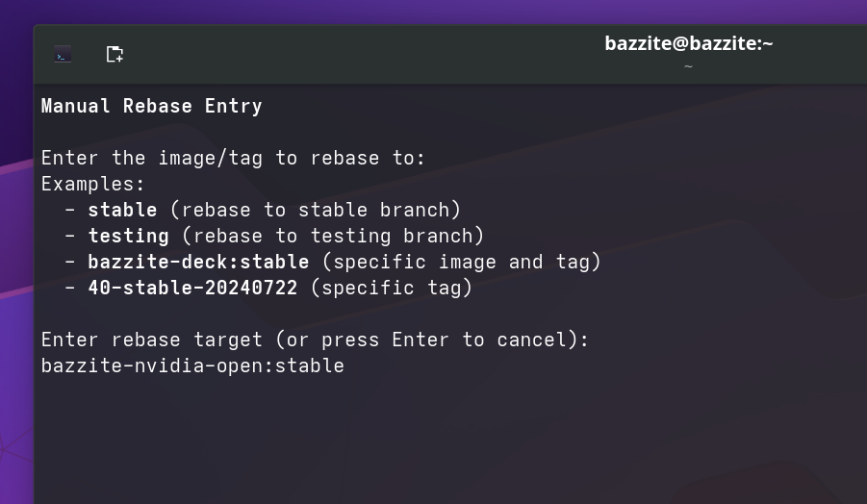The width and height of the screenshot is (867, 504).
Task: Click the bazzite-deck:stable example
Action: pos(198,262)
